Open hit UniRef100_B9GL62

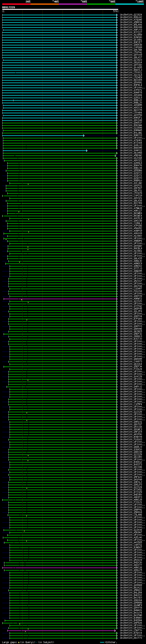[131, 17]
